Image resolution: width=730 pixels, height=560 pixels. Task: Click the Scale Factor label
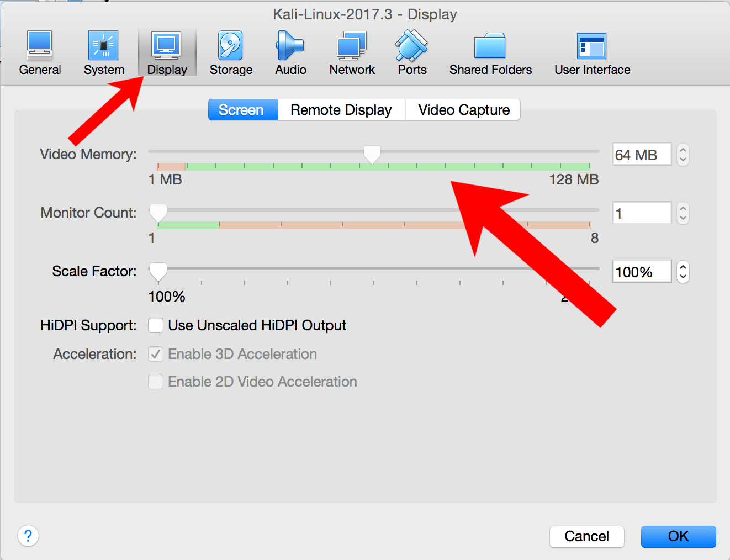pos(94,271)
